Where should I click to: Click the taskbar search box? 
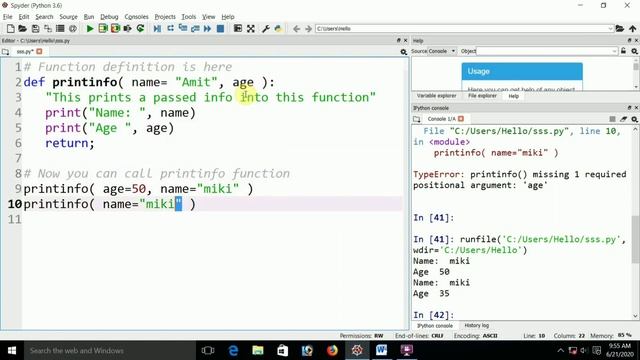click(x=110, y=350)
